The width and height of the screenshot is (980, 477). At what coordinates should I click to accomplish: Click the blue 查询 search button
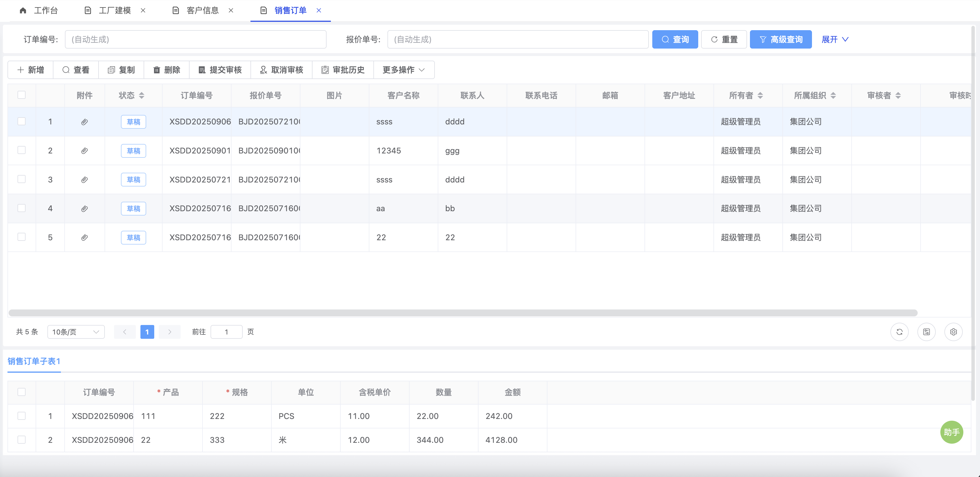(675, 40)
